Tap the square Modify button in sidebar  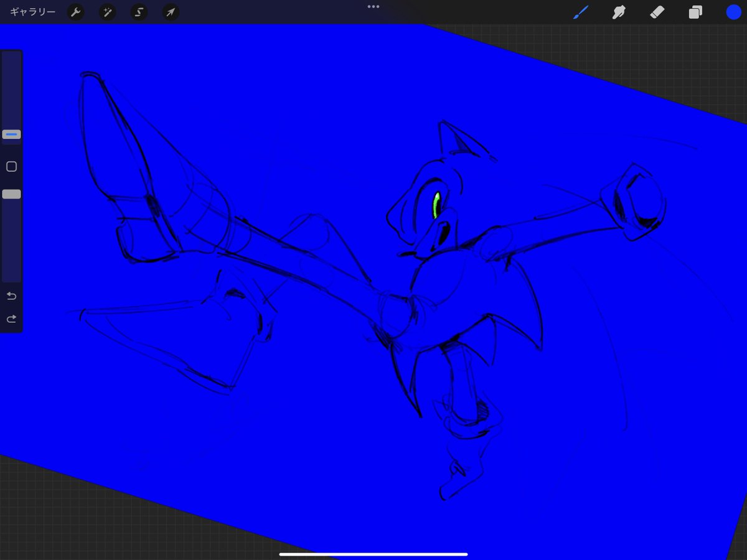[11, 167]
